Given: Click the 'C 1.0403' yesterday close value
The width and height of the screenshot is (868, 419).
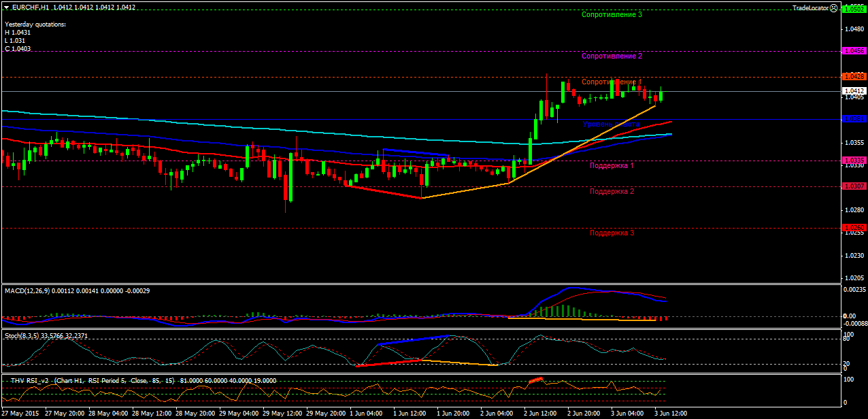Looking at the screenshot, I should click(18, 49).
